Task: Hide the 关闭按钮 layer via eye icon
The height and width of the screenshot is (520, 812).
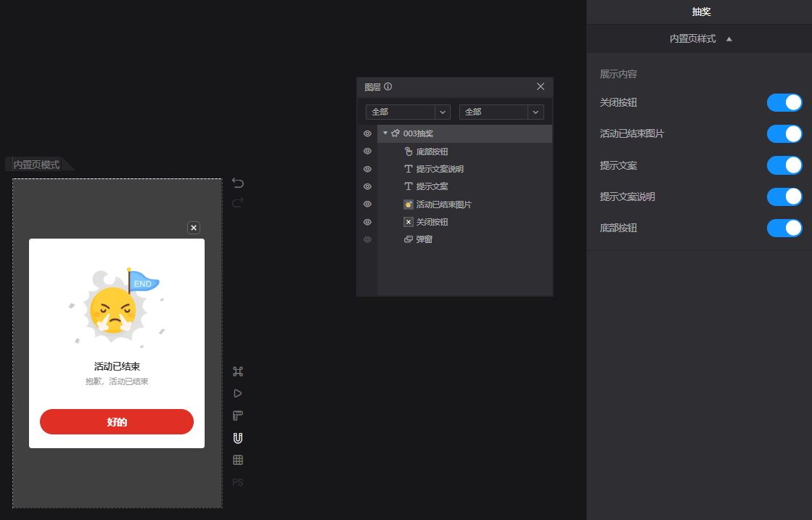Action: (367, 222)
